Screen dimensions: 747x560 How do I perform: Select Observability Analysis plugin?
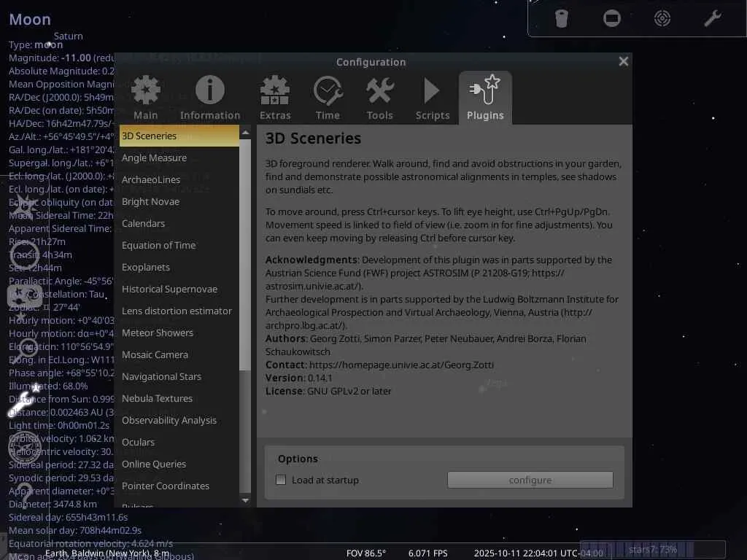[179, 421]
